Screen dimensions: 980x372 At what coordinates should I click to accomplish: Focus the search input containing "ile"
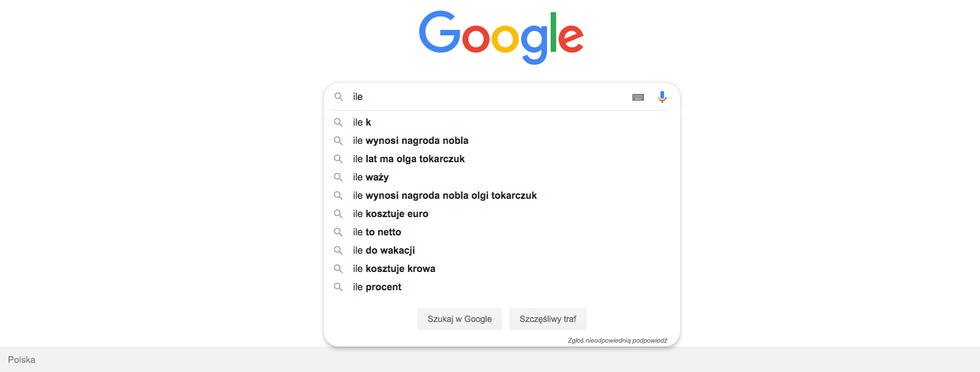coord(488,97)
